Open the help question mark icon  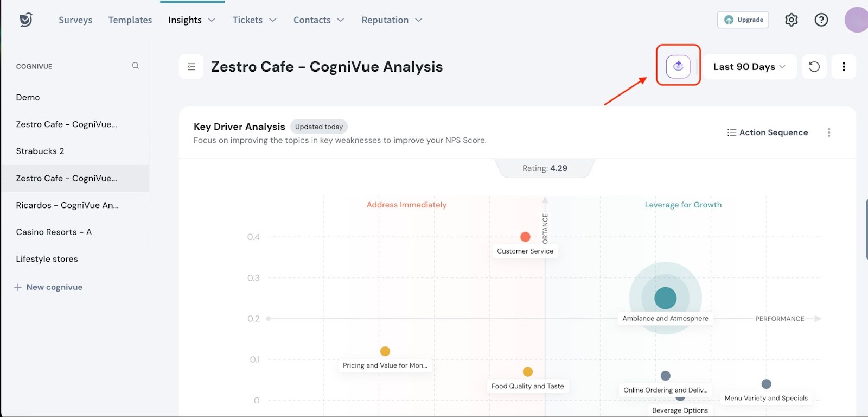click(x=821, y=20)
